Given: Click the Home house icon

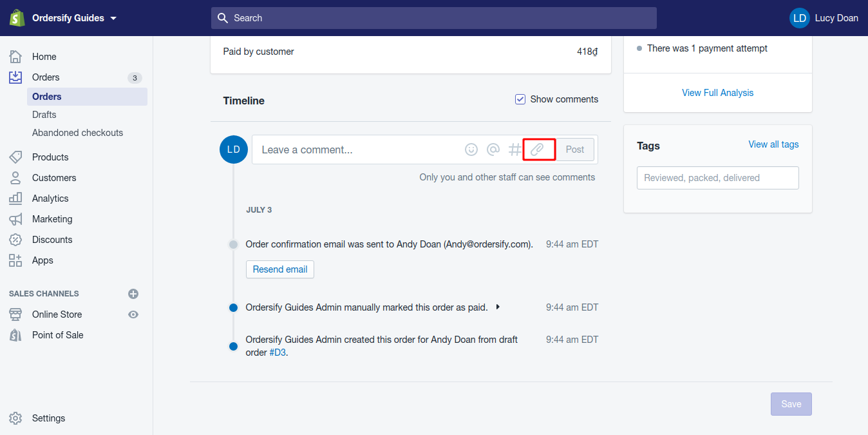Looking at the screenshot, I should 15,57.
